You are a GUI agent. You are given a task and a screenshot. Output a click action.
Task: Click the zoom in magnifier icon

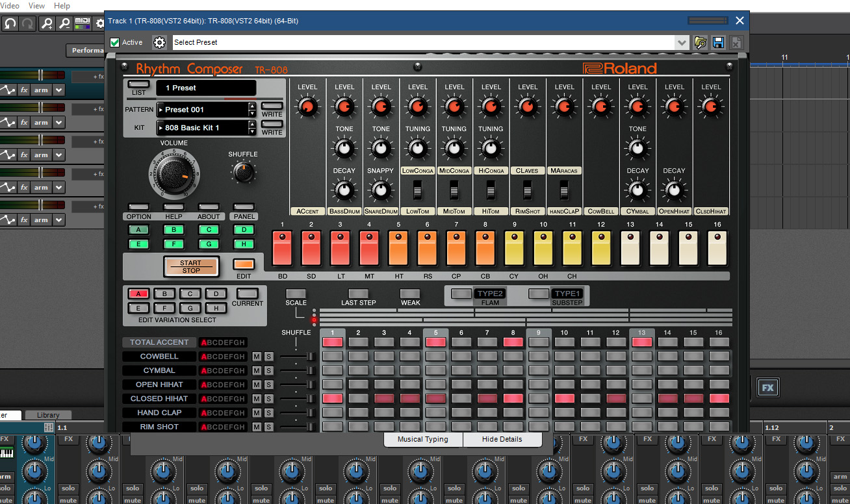47,23
